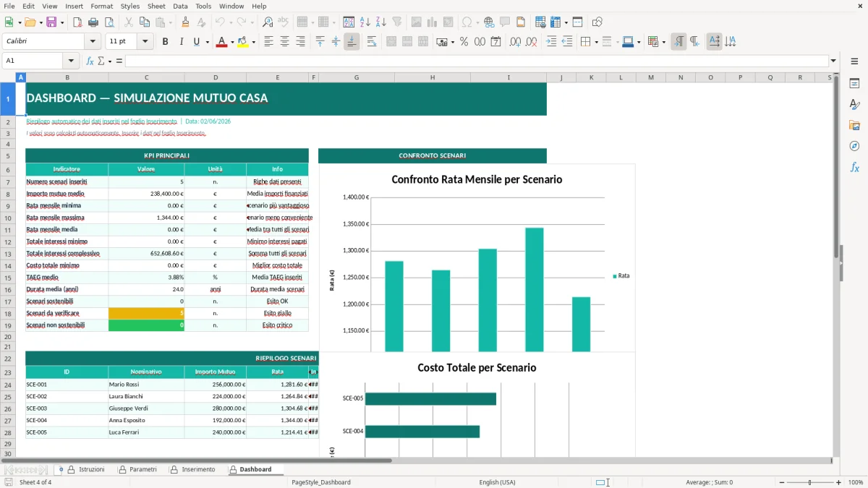The width and height of the screenshot is (868, 488).
Task: Insert a hyperlink
Action: [x=489, y=22]
